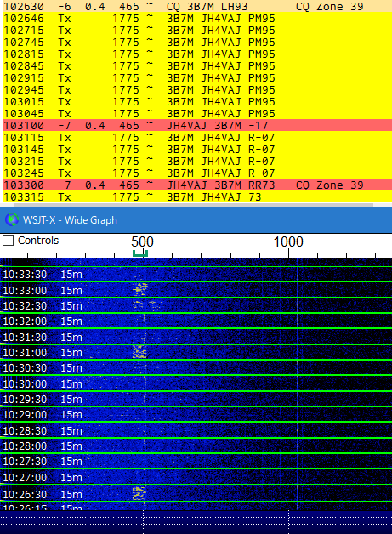Click the WSJT-X - Wide Graph title bar

196,219
